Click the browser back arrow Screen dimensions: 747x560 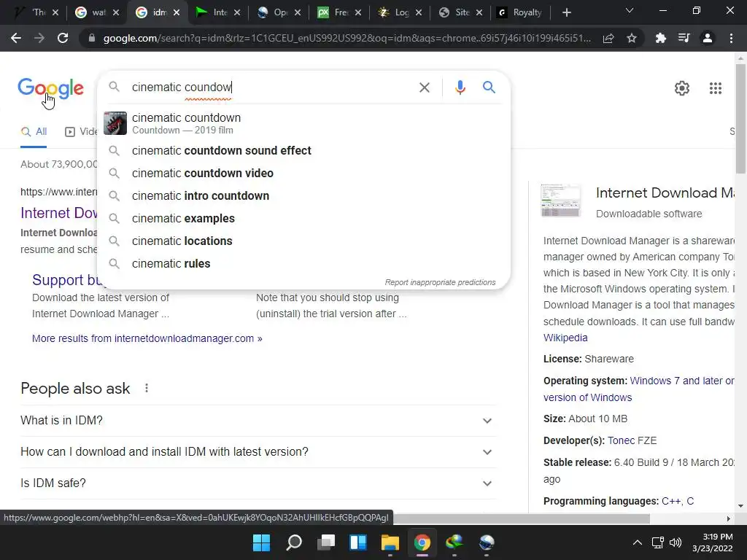click(x=16, y=38)
